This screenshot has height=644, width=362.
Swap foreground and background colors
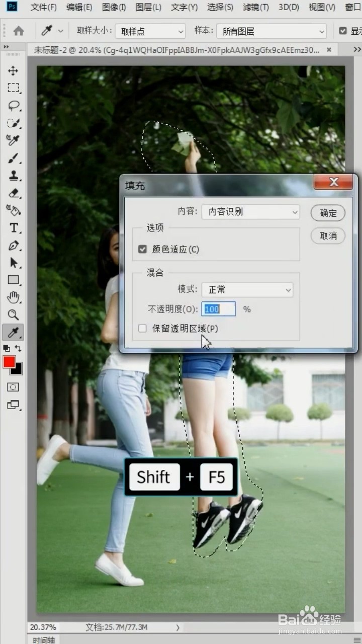pos(18,348)
